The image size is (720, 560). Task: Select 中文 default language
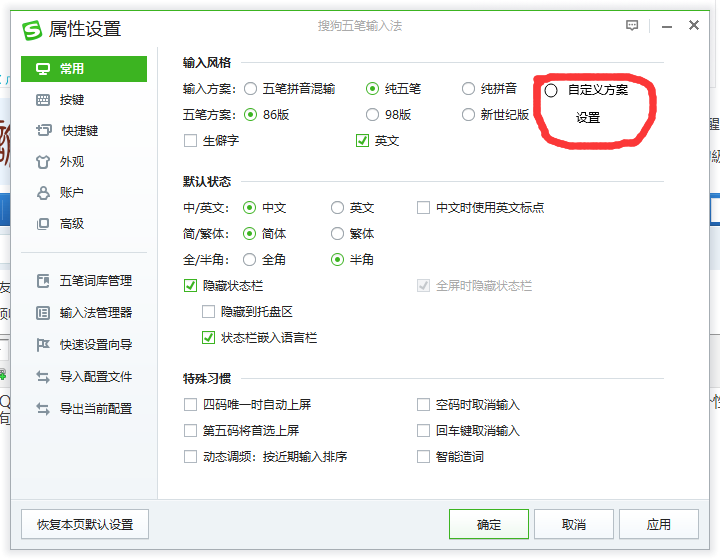(x=249, y=208)
